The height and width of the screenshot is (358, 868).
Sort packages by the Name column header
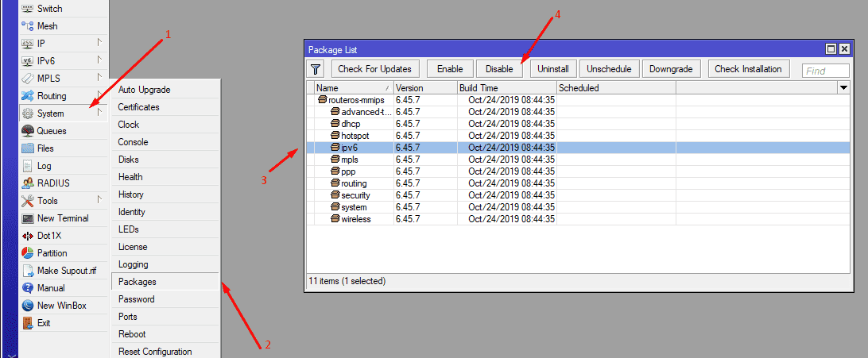pos(350,88)
